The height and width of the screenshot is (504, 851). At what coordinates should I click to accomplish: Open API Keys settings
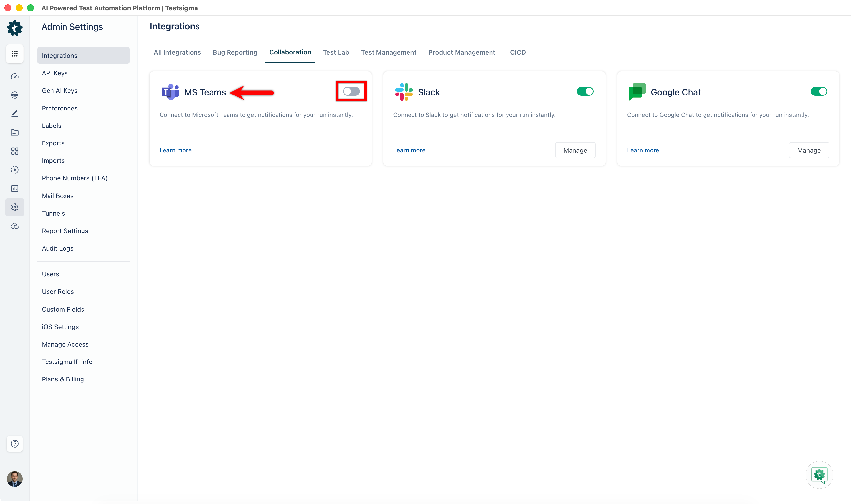tap(55, 73)
